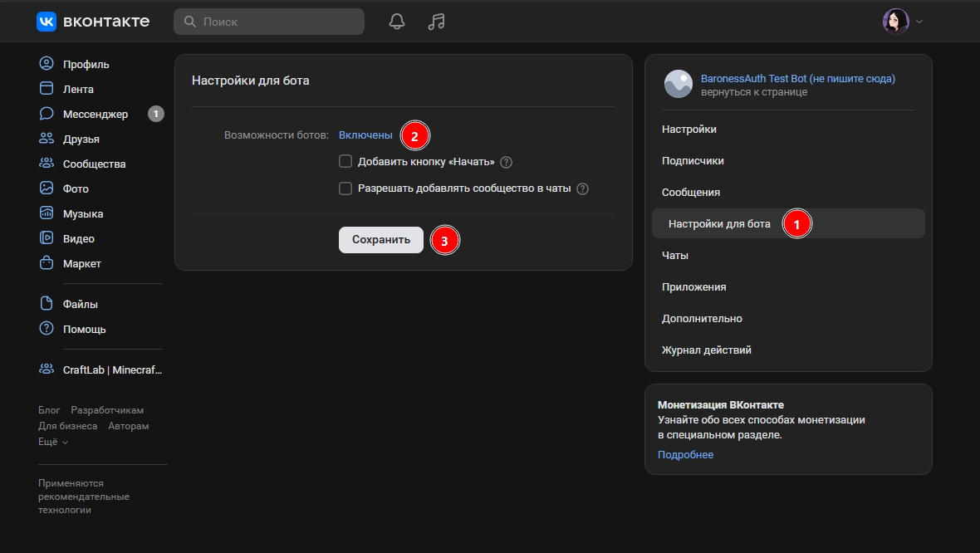
Task: Expand the profile avatar menu arrow
Action: [919, 22]
